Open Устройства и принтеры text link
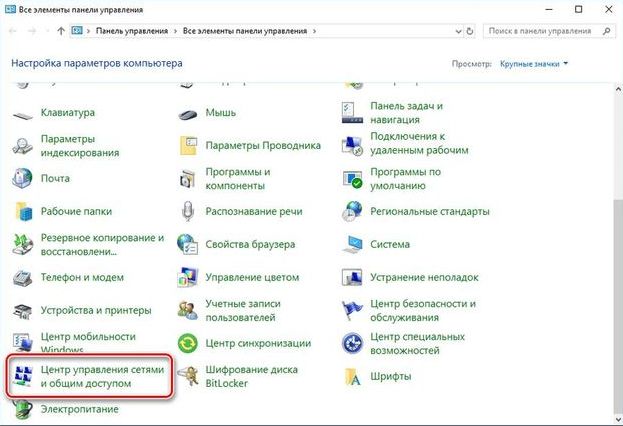The width and height of the screenshot is (623, 426). pos(96,310)
